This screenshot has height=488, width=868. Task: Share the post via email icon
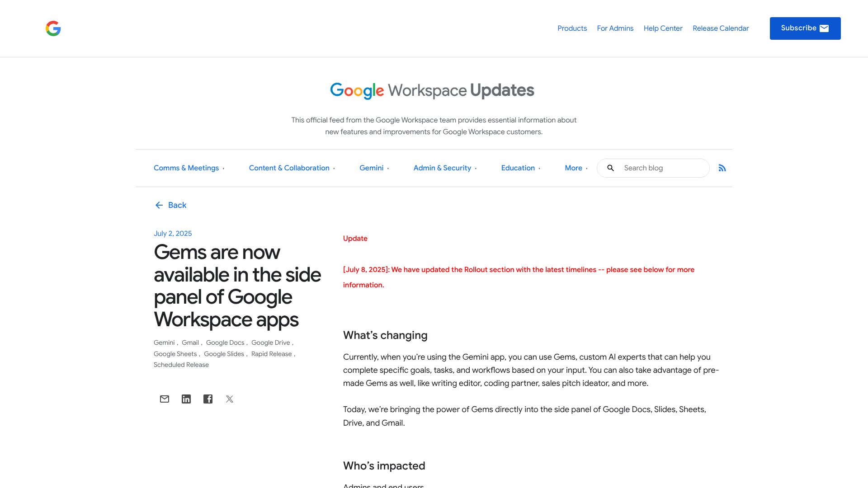tap(165, 399)
